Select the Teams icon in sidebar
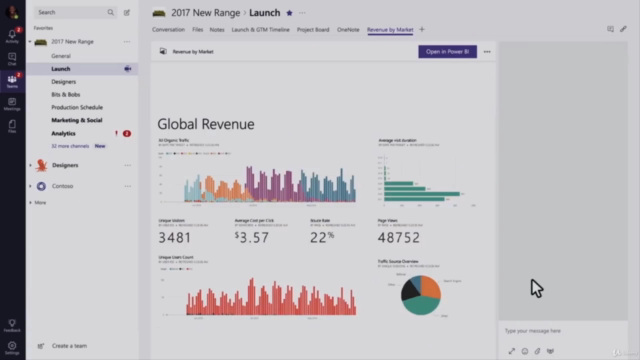This screenshot has width=640, height=360. 12,81
